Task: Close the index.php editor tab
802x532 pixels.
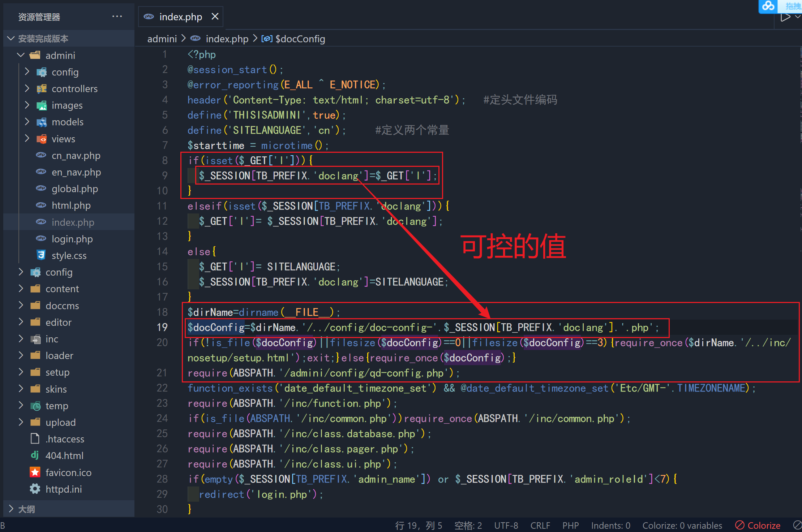Action: (215, 17)
